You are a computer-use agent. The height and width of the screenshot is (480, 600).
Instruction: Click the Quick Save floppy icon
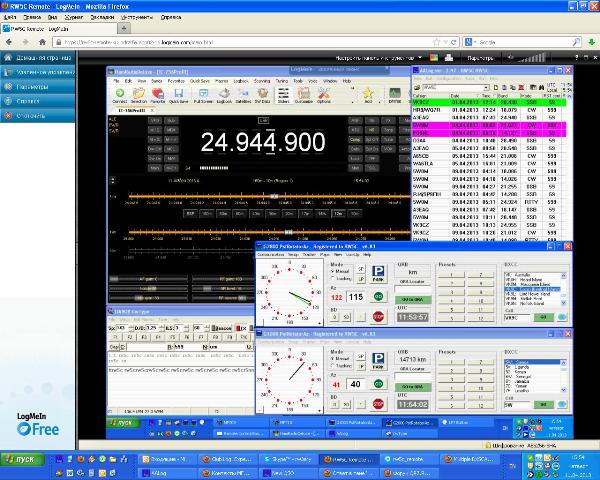[179, 95]
